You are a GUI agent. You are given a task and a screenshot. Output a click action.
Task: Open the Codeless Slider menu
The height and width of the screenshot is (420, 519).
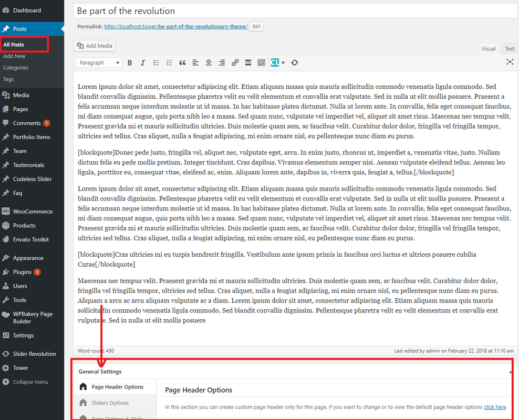tap(32, 179)
